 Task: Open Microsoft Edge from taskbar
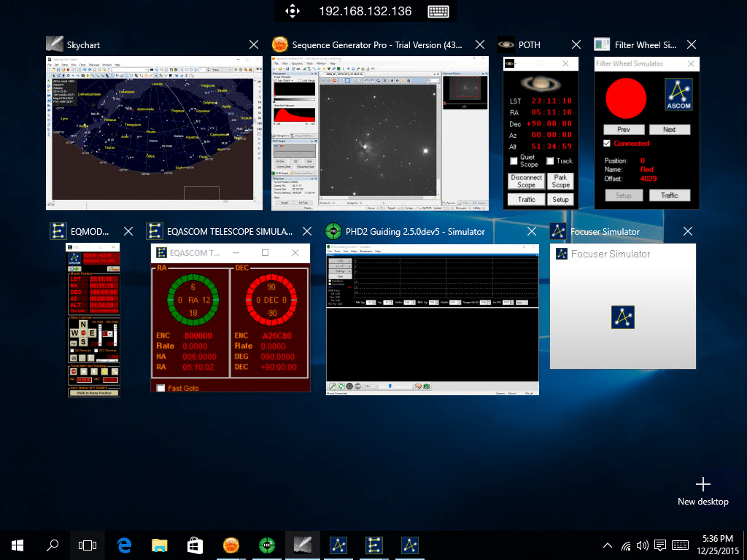tap(124, 545)
